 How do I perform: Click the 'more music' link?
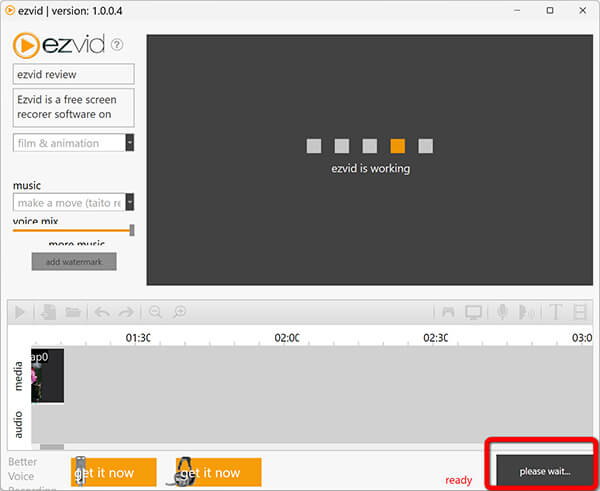pos(77,243)
